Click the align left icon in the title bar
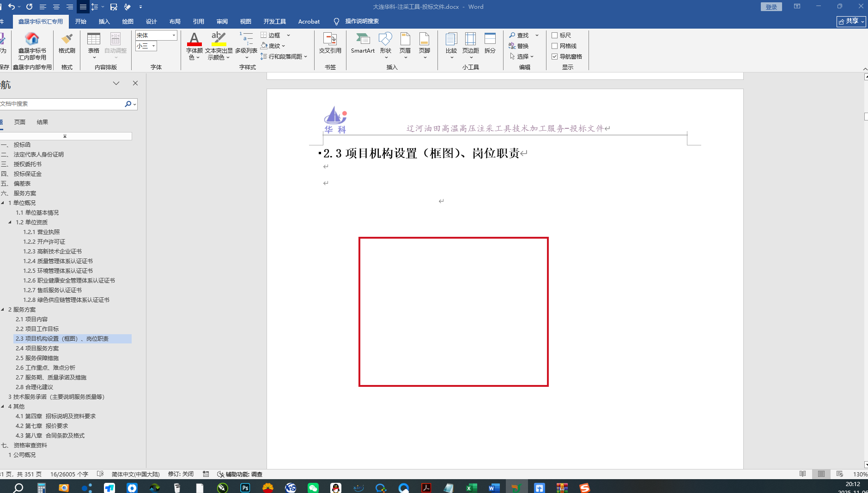 [43, 7]
